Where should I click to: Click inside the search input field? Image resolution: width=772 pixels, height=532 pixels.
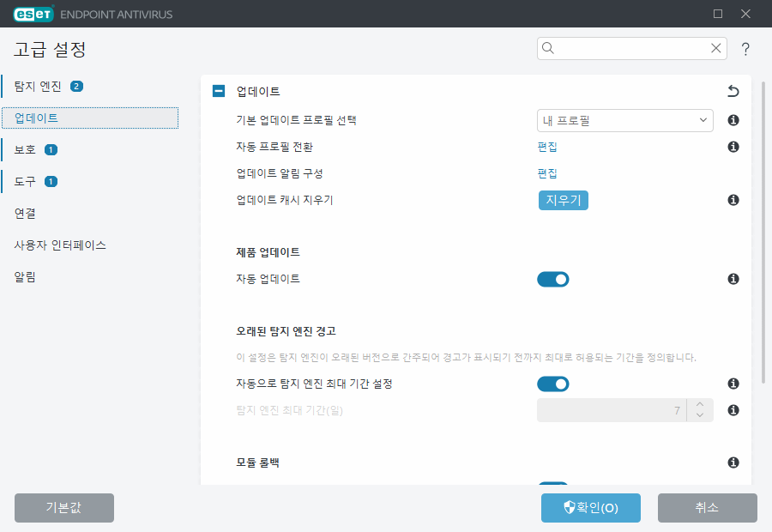pos(626,48)
